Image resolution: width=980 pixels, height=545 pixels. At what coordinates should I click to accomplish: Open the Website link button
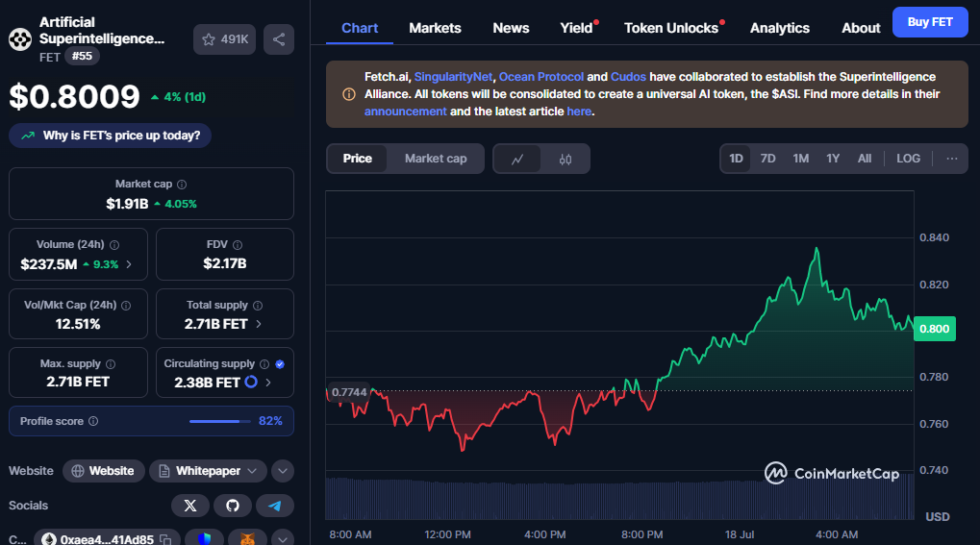coord(103,471)
